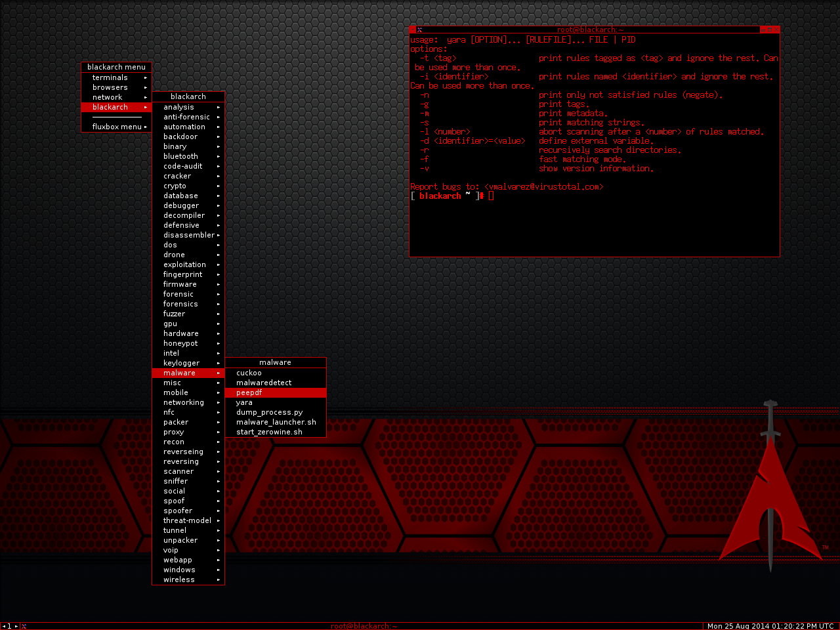Minimize the root@blackarch terminal window

pyautogui.click(x=763, y=30)
